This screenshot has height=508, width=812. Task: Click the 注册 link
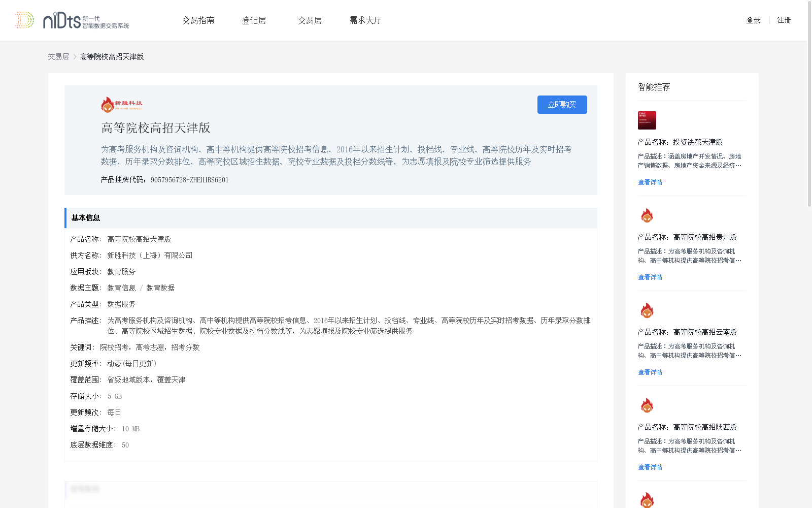pyautogui.click(x=784, y=20)
